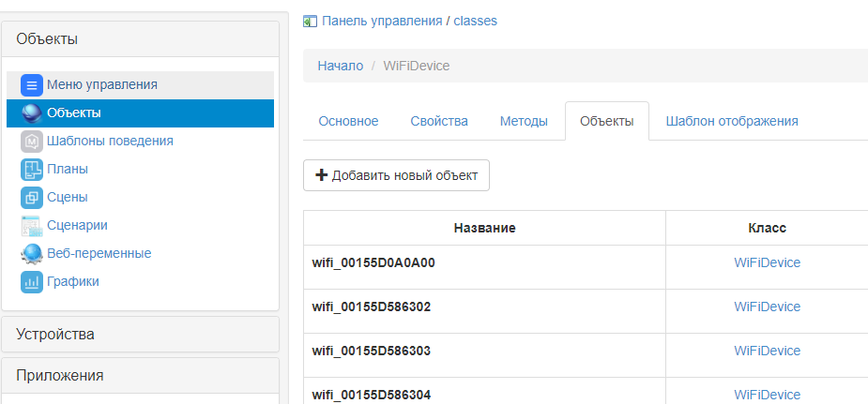This screenshot has width=868, height=404.
Task: Click the Шаблоны поведения icon
Action: 32,142
